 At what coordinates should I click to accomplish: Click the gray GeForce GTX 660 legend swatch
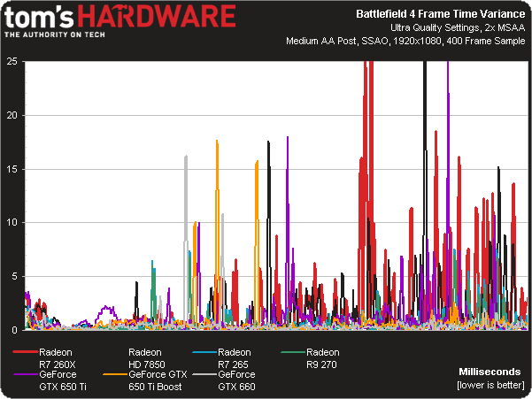[x=204, y=374]
